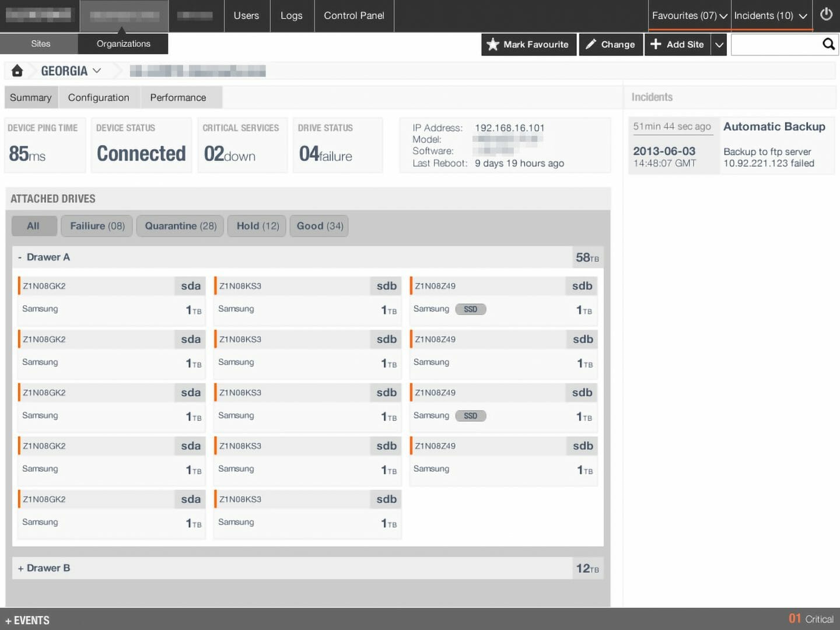Click the plus icon on Add Site
This screenshot has height=630, width=840.
pos(657,44)
